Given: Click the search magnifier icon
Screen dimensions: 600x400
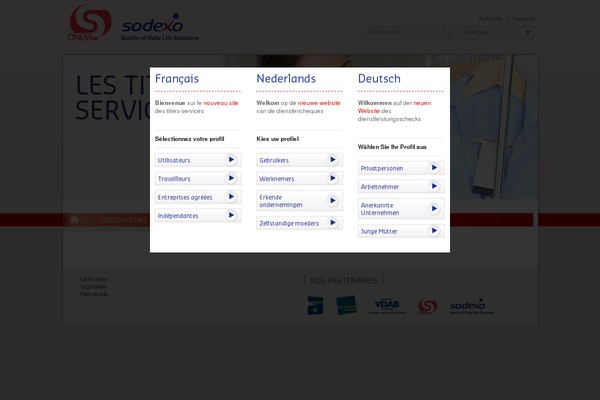Looking at the screenshot, I should [447, 33].
